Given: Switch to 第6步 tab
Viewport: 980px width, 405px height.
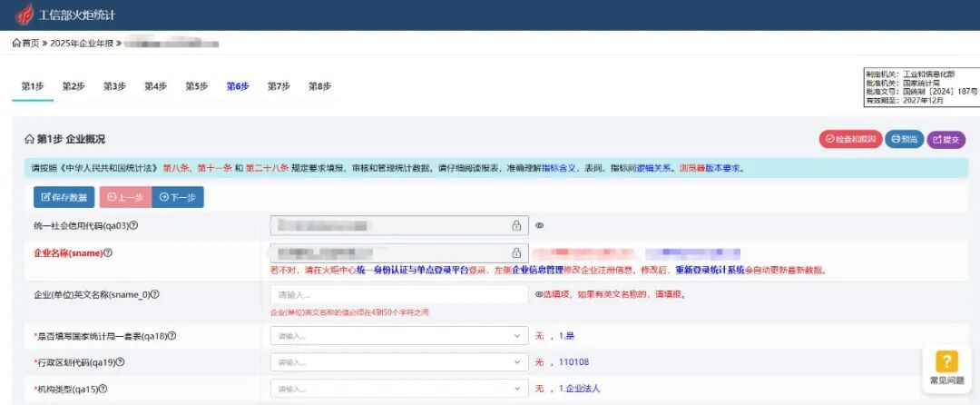Looking at the screenshot, I should tap(238, 87).
